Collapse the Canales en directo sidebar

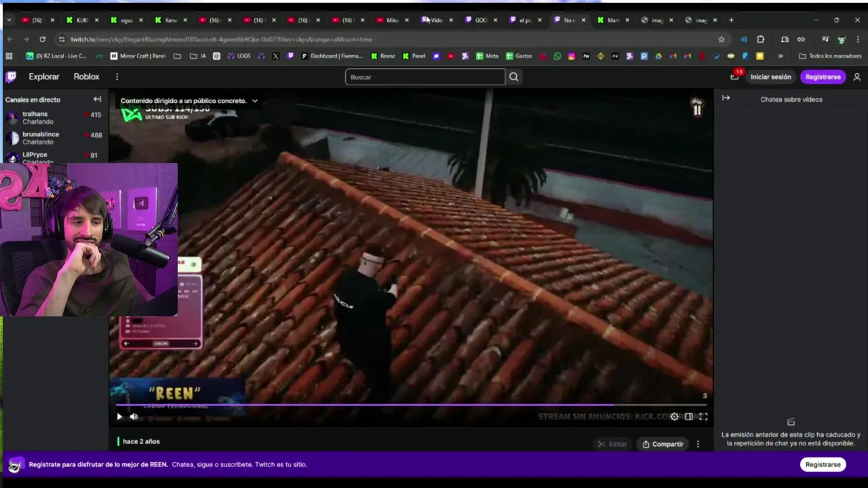[97, 99]
